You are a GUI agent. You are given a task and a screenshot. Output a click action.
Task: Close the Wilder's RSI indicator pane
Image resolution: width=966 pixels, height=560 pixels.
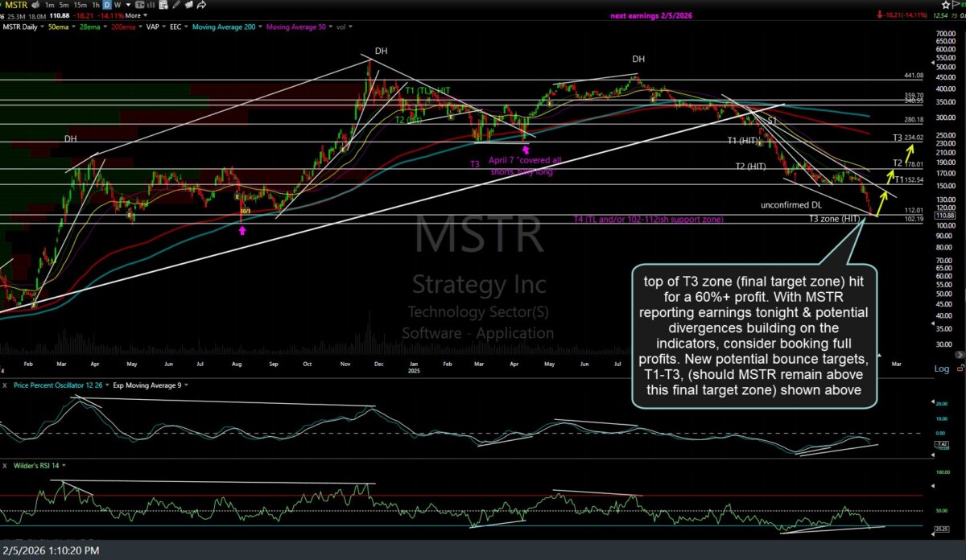(x=5, y=465)
